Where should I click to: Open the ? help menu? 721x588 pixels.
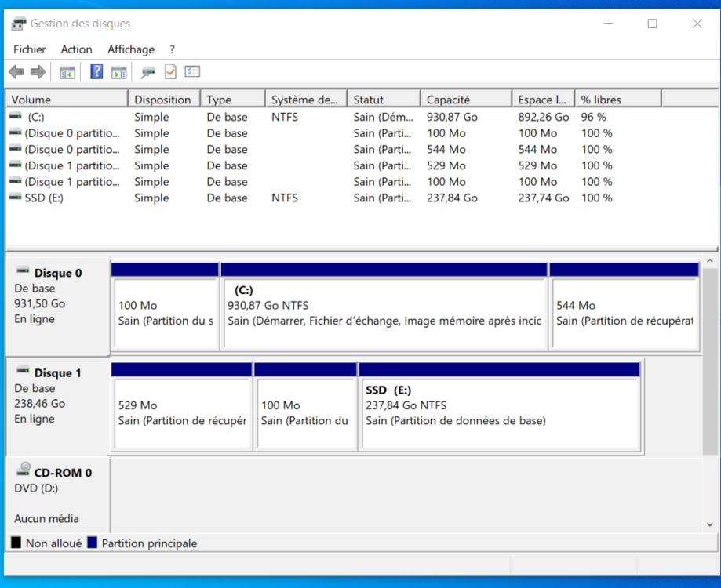(x=172, y=49)
